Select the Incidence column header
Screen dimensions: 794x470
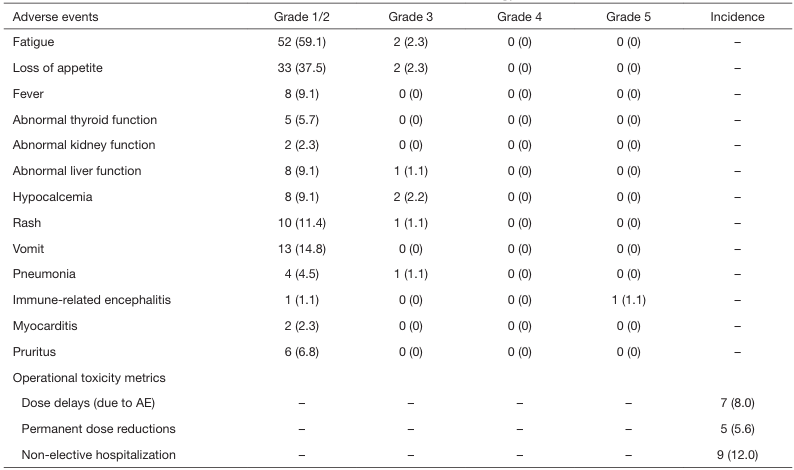737,17
